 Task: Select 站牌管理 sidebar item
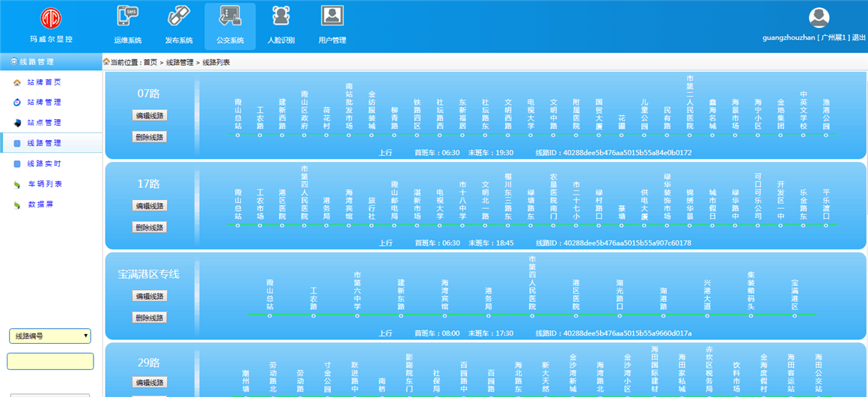tap(44, 103)
